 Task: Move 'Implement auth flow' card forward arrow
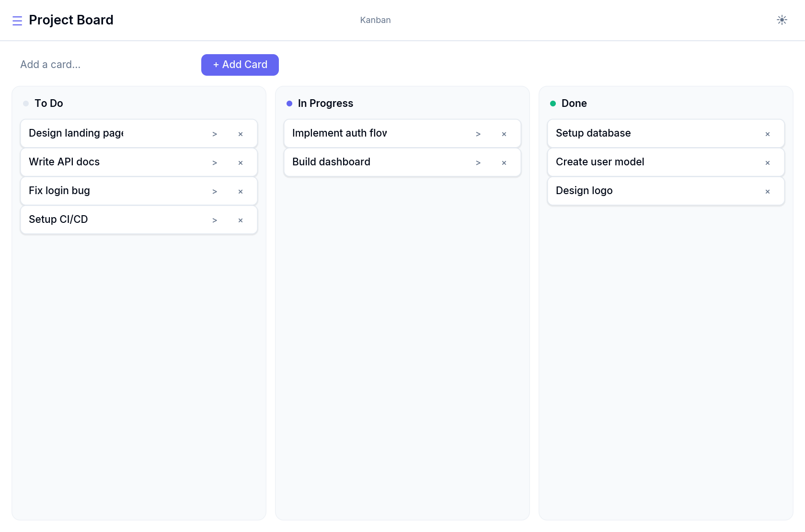[x=478, y=134]
